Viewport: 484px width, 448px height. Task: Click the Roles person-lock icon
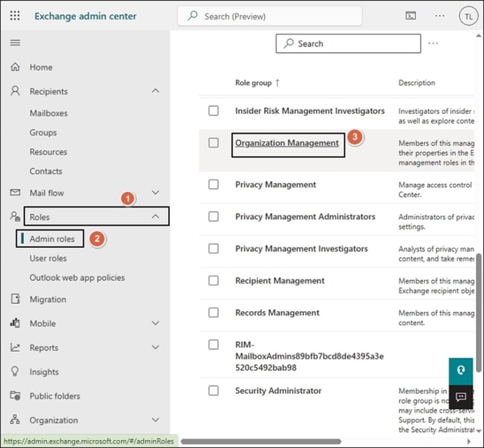point(15,216)
